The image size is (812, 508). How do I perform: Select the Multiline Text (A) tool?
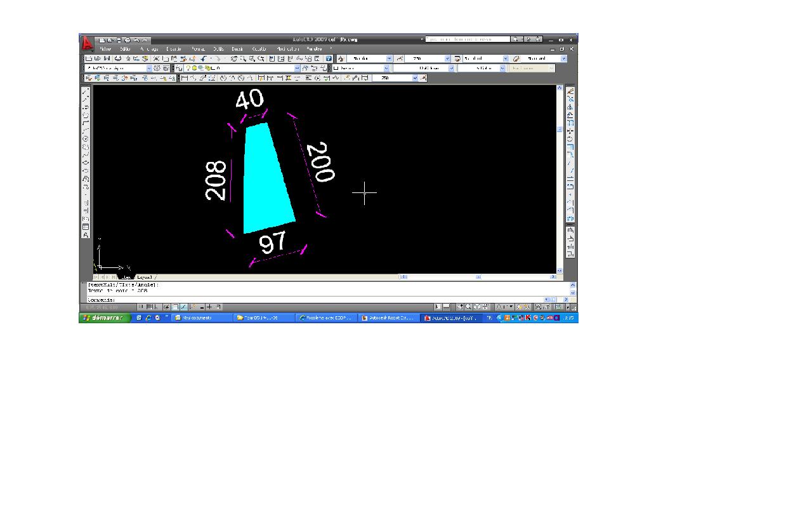(x=86, y=235)
